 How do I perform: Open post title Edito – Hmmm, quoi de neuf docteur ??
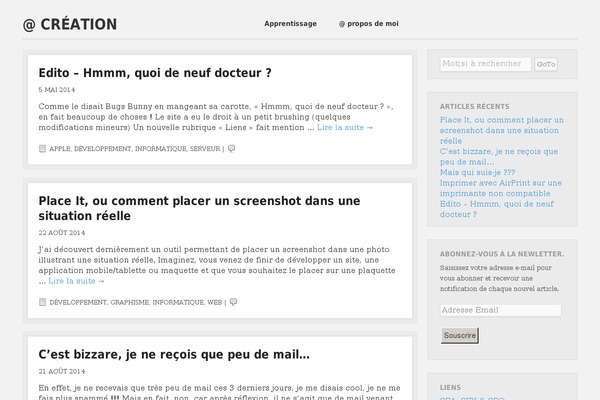click(155, 73)
